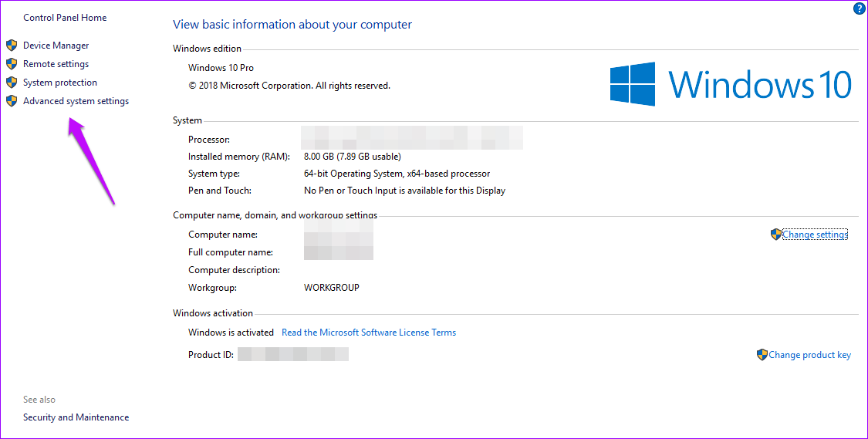
Task: Open System protection link
Action: (x=59, y=83)
